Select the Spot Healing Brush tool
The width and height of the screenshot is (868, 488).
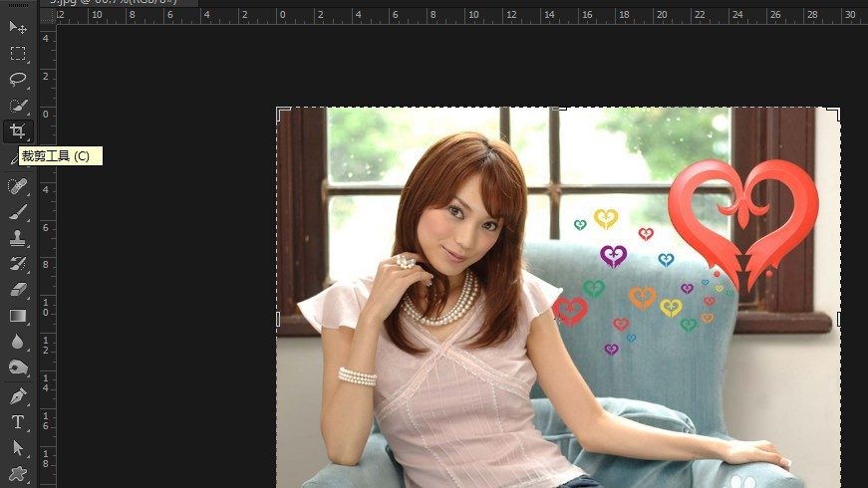coord(18,186)
